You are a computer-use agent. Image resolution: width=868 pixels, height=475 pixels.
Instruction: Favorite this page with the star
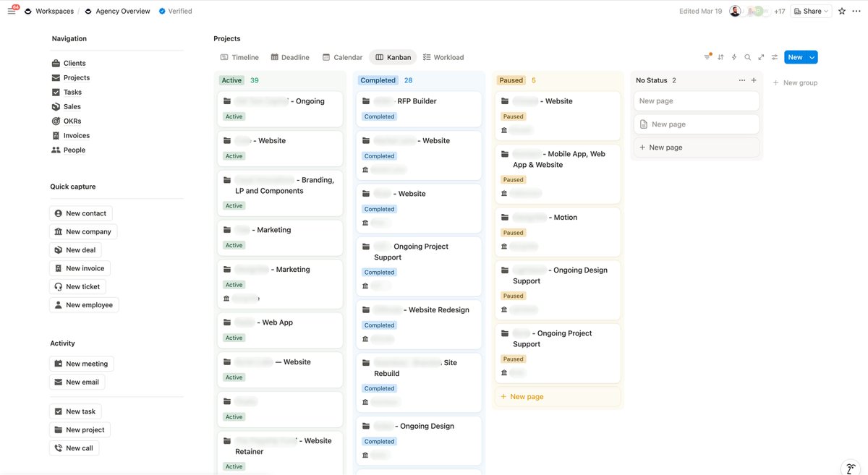(842, 12)
